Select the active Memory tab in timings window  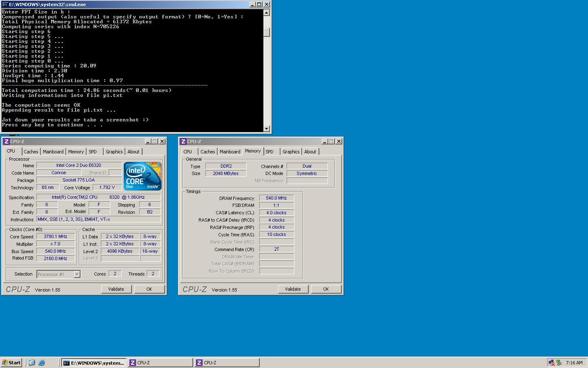253,151
